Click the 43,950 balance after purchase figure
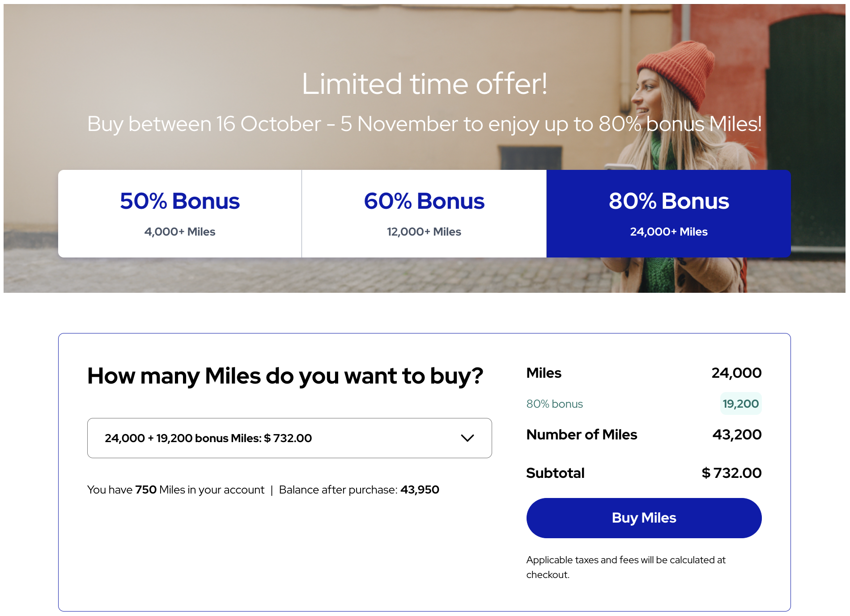Screen dimensions: 850x616 [x=420, y=490]
